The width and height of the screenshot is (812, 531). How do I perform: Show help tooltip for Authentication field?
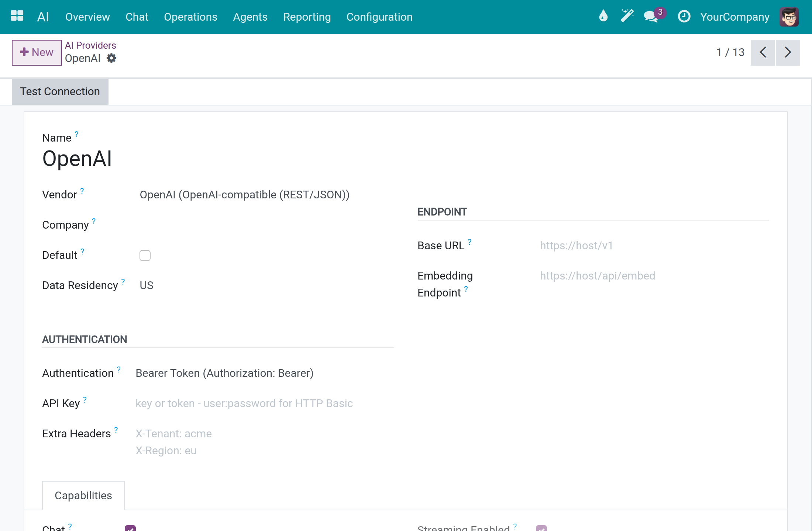point(119,369)
